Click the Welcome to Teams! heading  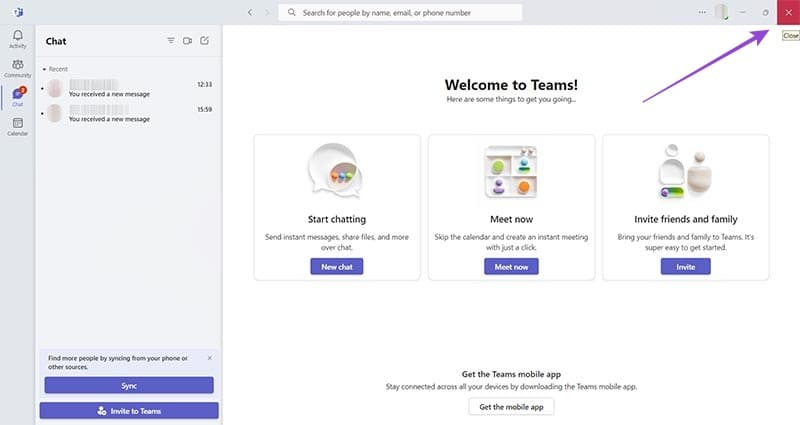tap(511, 85)
